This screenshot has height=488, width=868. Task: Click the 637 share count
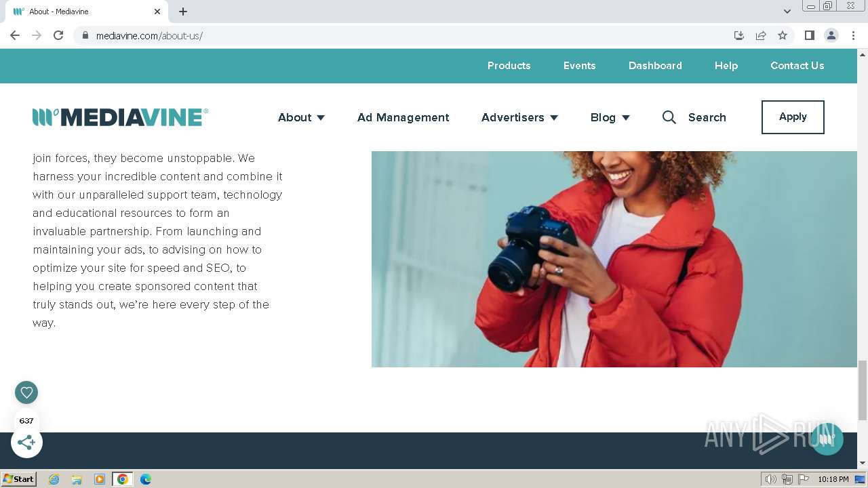point(26,421)
